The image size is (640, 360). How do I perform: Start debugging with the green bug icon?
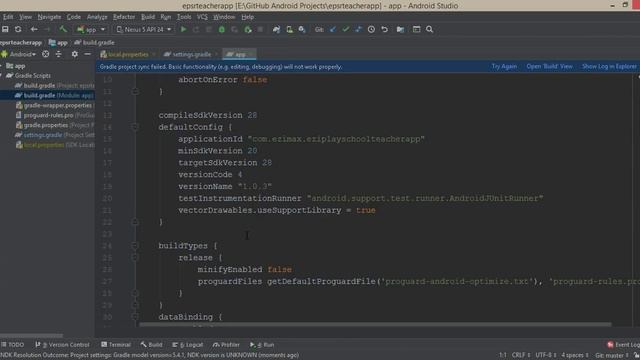coord(222,29)
